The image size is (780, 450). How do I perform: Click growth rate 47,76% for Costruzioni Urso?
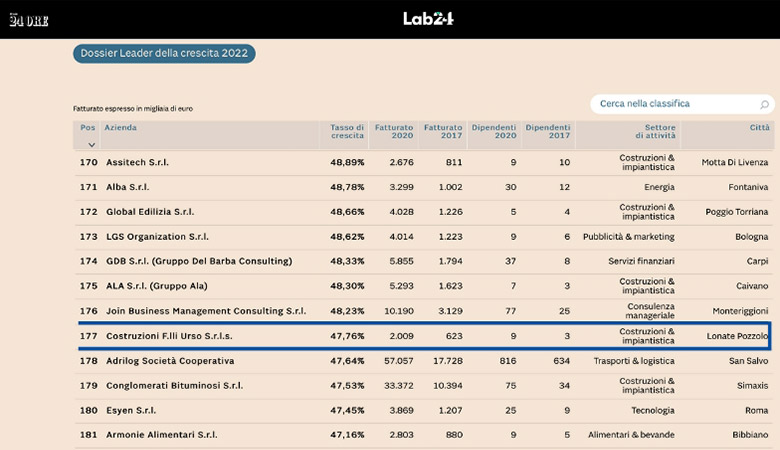[347, 336]
